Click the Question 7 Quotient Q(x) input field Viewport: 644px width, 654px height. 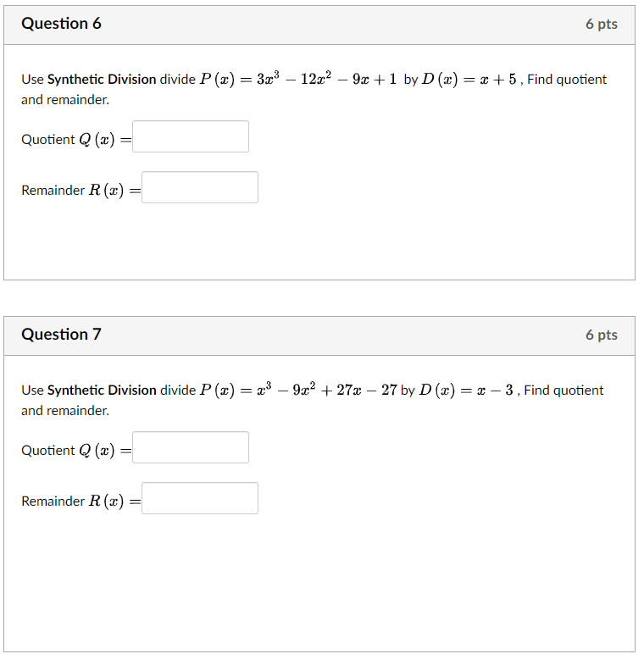(191, 447)
